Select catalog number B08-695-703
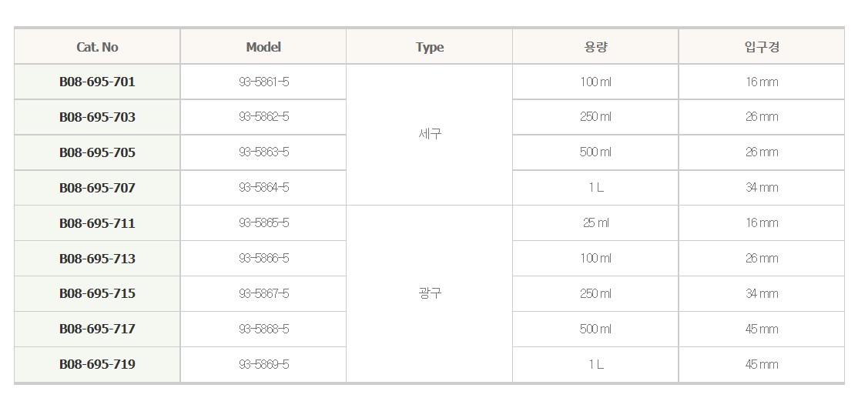 97,117
